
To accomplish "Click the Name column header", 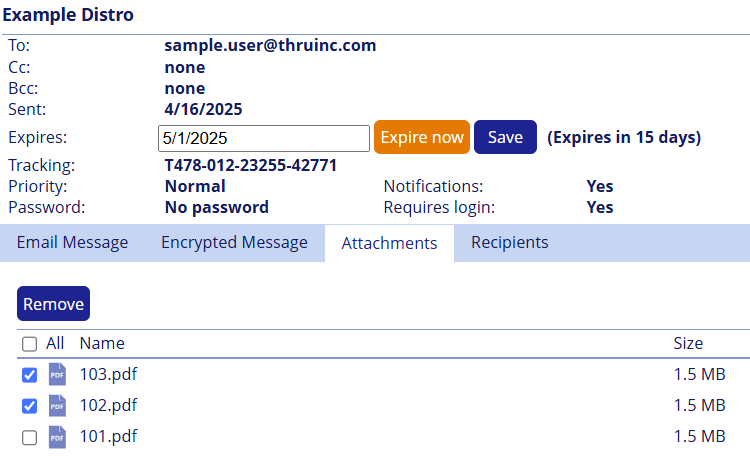I will [x=102, y=344].
